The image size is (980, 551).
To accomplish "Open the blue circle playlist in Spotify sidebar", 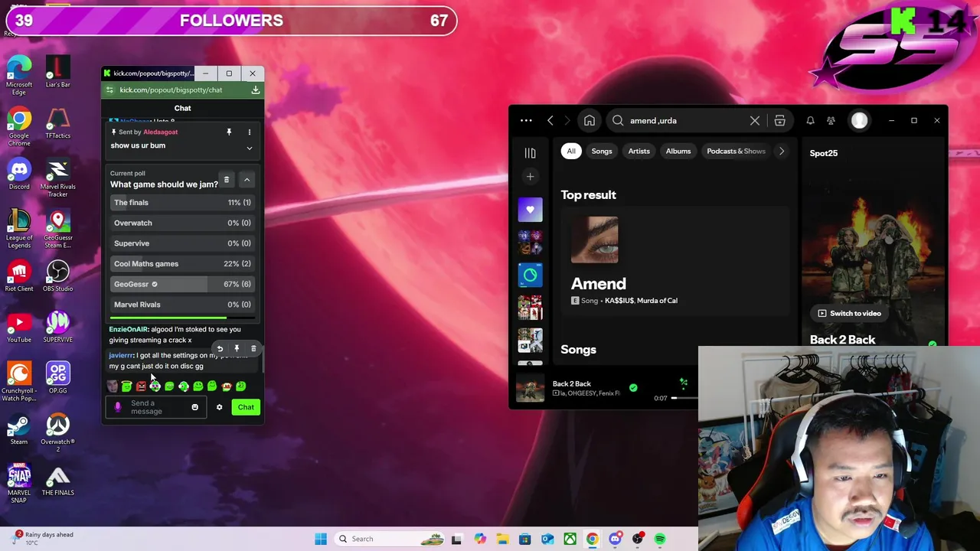I will 530,275.
